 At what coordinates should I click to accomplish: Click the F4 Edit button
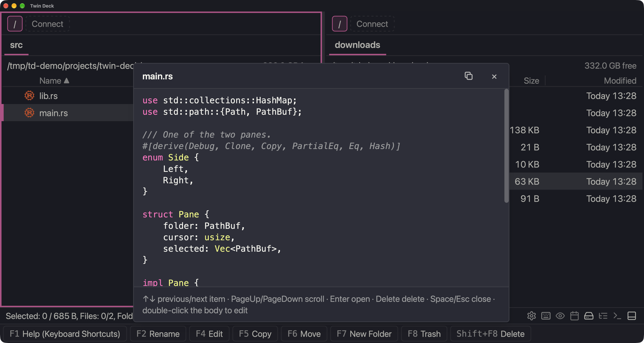coord(209,334)
